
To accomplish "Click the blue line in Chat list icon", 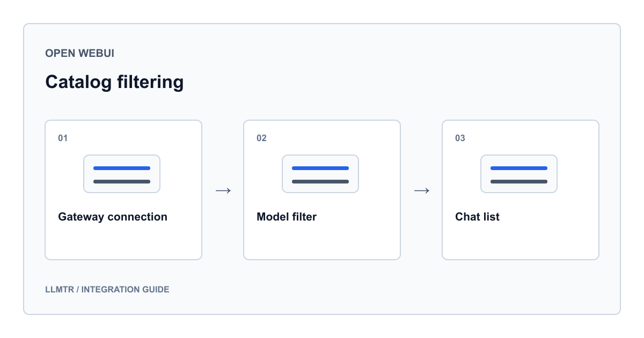I will [x=519, y=168].
